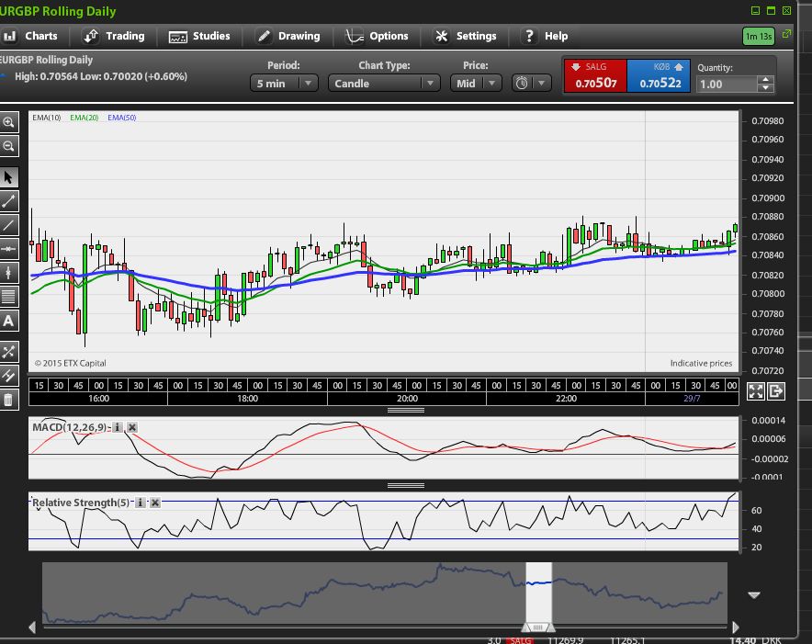Click the pop-out window icon
The image size is (812, 644).
click(786, 34)
